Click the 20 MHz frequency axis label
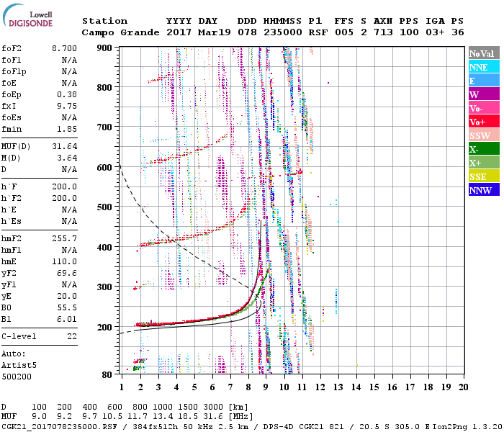The image size is (504, 432). click(x=464, y=387)
